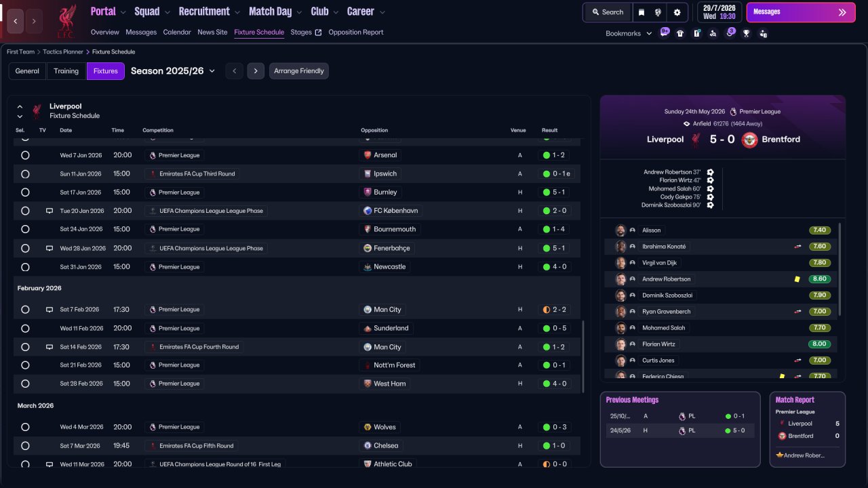Click the Wolves club badge

(x=368, y=427)
